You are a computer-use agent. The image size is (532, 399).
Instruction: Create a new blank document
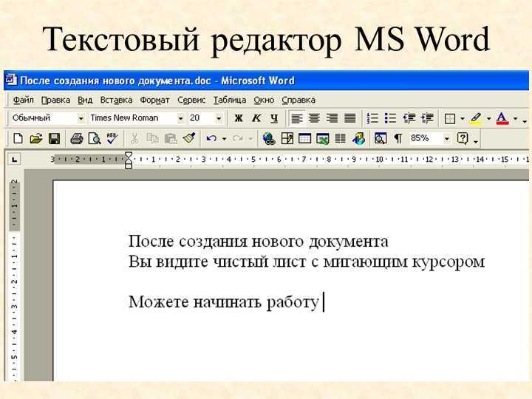coord(18,138)
